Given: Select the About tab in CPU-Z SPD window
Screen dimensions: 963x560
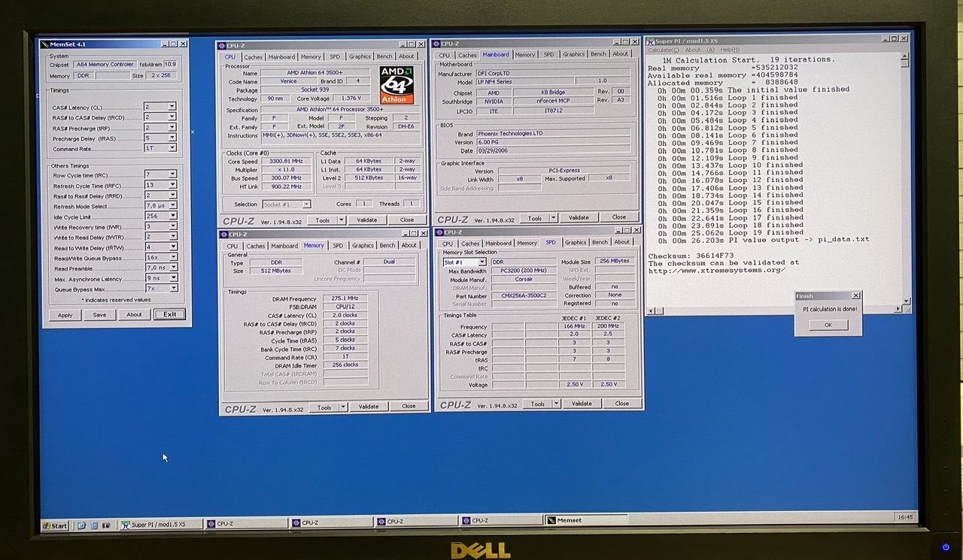Looking at the screenshot, I should pyautogui.click(x=622, y=242).
